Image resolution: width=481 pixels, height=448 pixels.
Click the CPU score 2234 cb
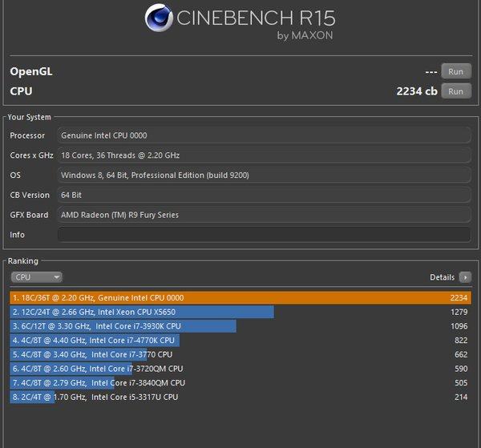click(x=417, y=91)
